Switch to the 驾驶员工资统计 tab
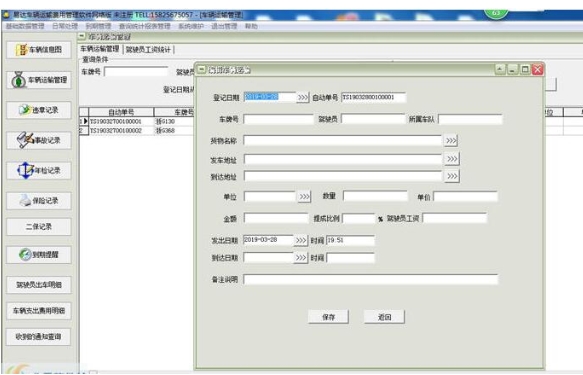The width and height of the screenshot is (583, 375). tap(148, 49)
